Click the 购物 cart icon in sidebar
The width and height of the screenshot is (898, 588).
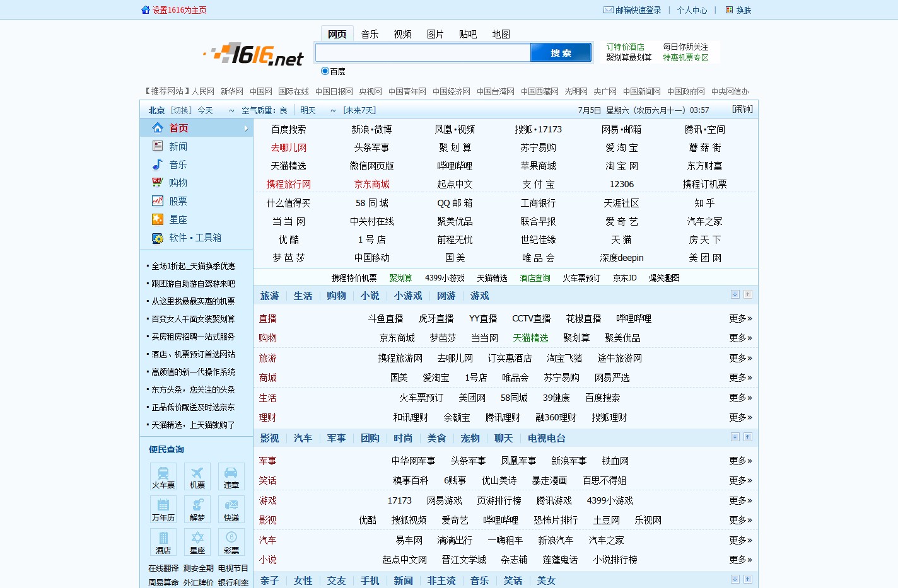(158, 183)
